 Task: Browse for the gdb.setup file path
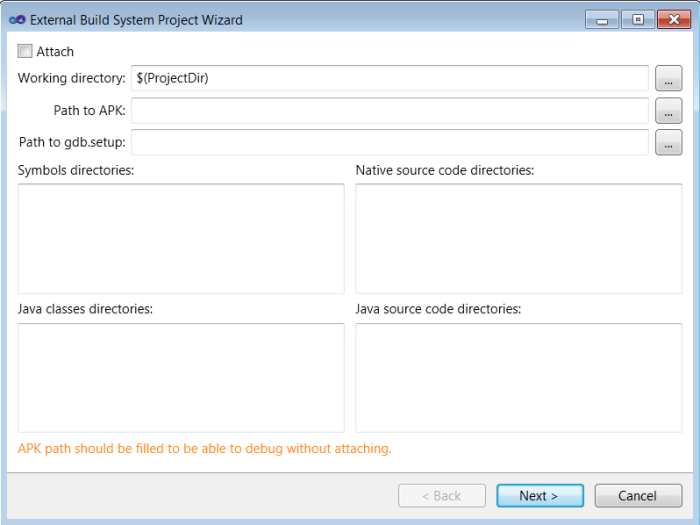[668, 143]
